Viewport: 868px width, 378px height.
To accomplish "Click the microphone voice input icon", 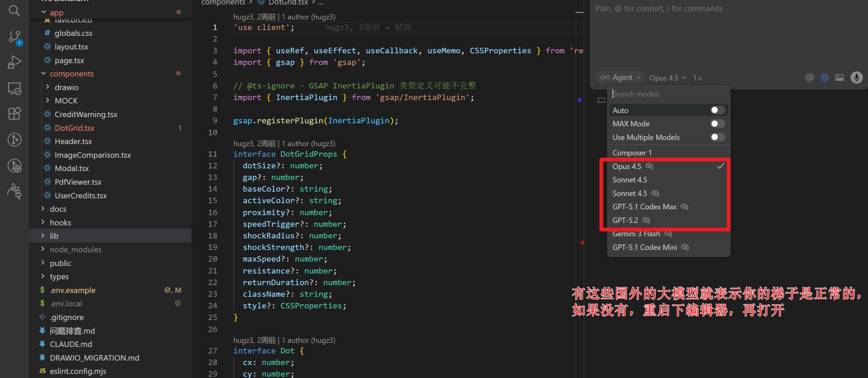I will pyautogui.click(x=856, y=78).
